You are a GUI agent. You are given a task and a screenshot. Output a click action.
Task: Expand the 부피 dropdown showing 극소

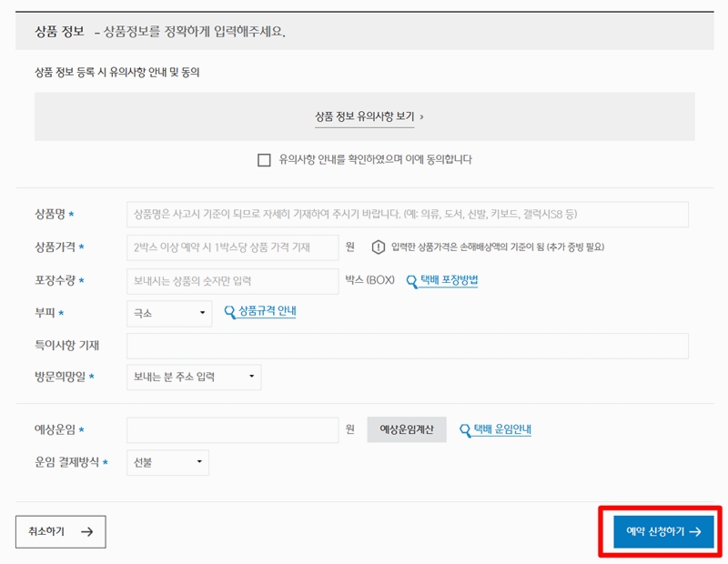point(169,313)
